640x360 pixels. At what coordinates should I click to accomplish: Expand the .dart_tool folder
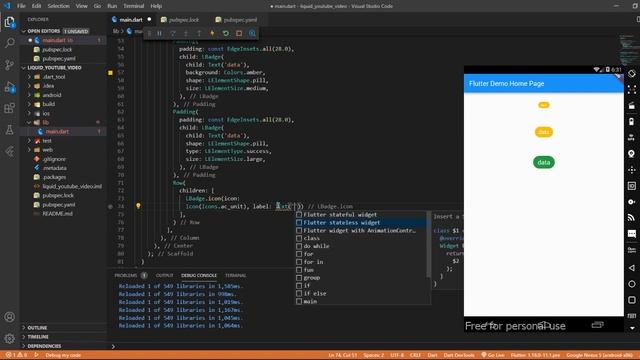[x=54, y=77]
